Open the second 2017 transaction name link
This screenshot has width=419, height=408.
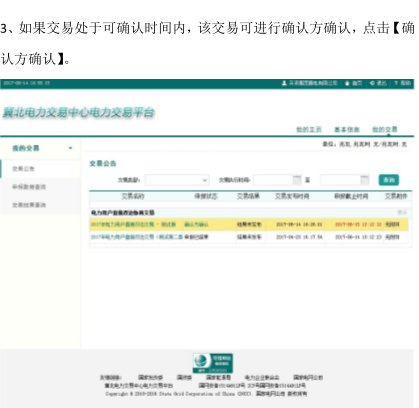[x=136, y=237]
